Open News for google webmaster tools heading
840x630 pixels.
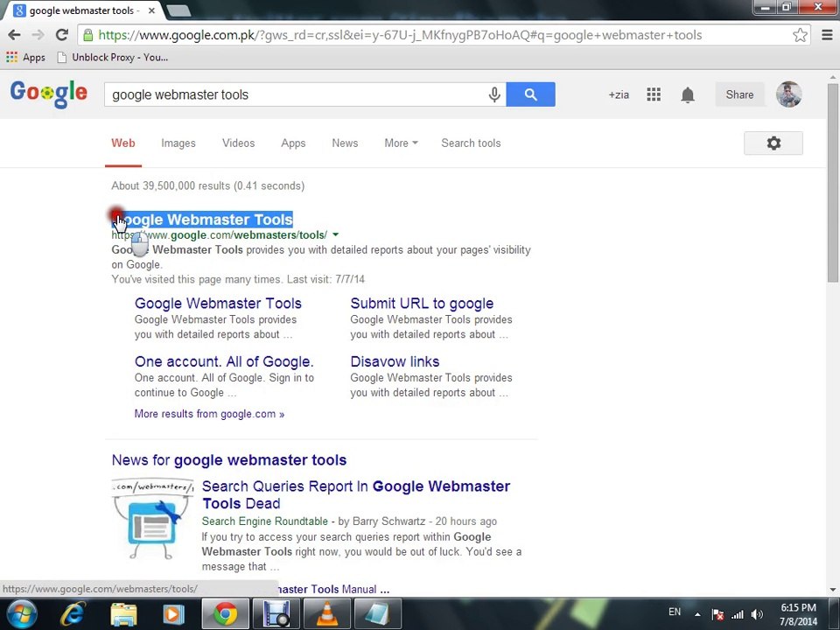(228, 460)
